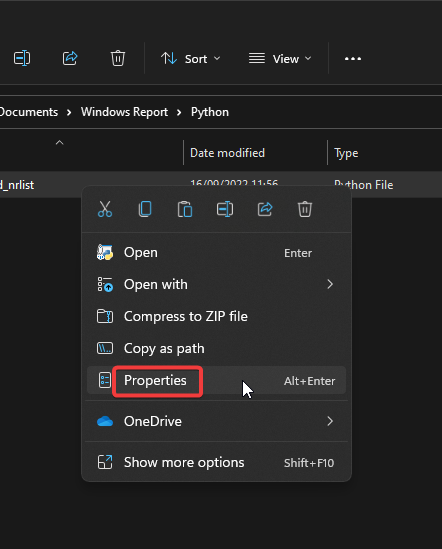442x549 pixels.
Task: Select Copy as path menu entry
Action: click(x=216, y=348)
